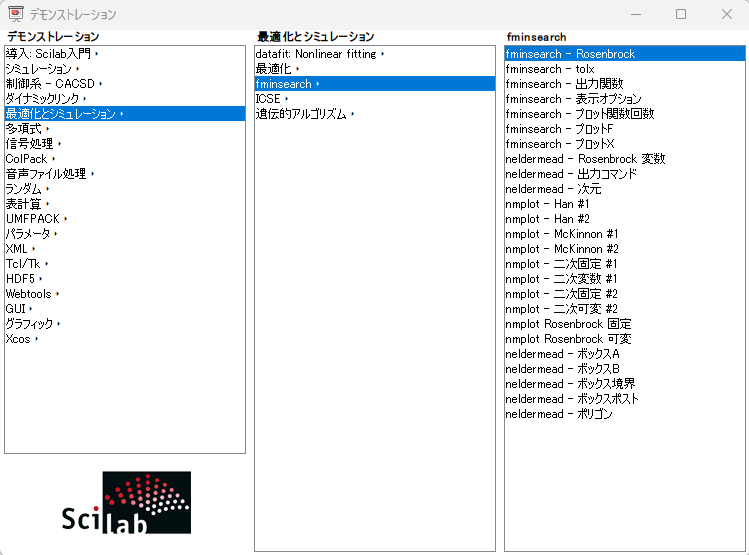
Task: Select the UMFPACK demo category
Action: (x=33, y=219)
